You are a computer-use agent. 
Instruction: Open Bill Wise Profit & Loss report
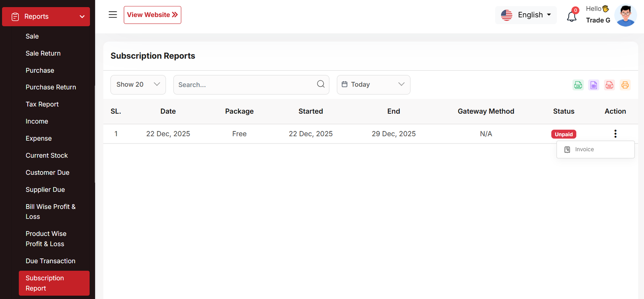pos(51,211)
